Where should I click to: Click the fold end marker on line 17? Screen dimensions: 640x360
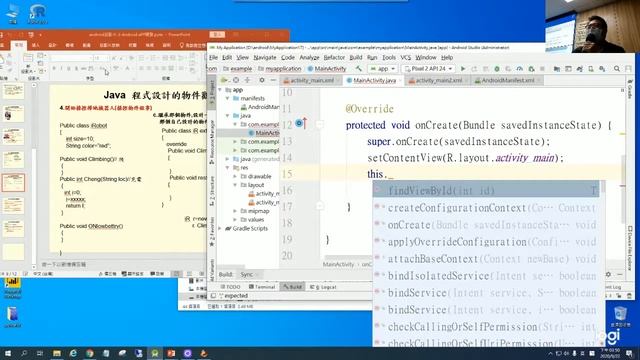[x=320, y=206]
